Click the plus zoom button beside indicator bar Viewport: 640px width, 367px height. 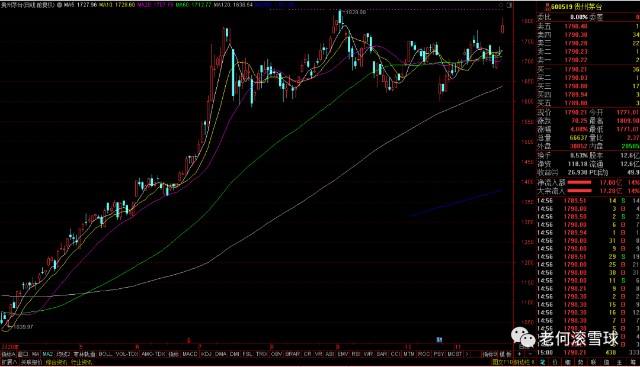pyautogui.click(x=520, y=354)
